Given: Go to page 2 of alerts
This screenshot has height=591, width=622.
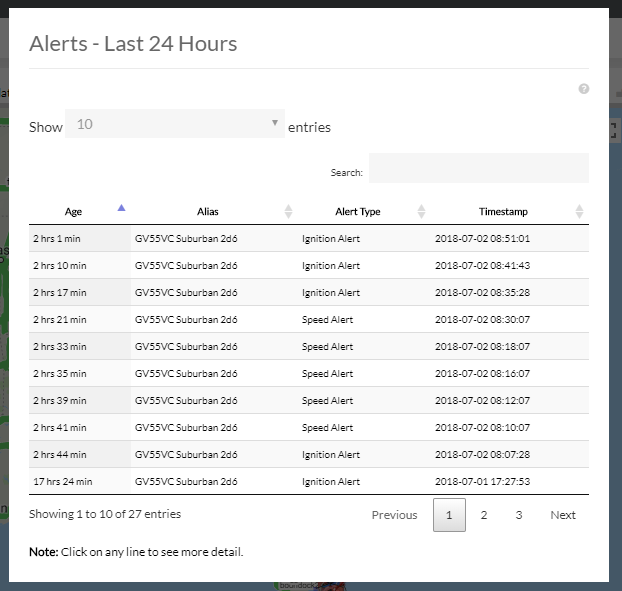Looking at the screenshot, I should click(484, 515).
